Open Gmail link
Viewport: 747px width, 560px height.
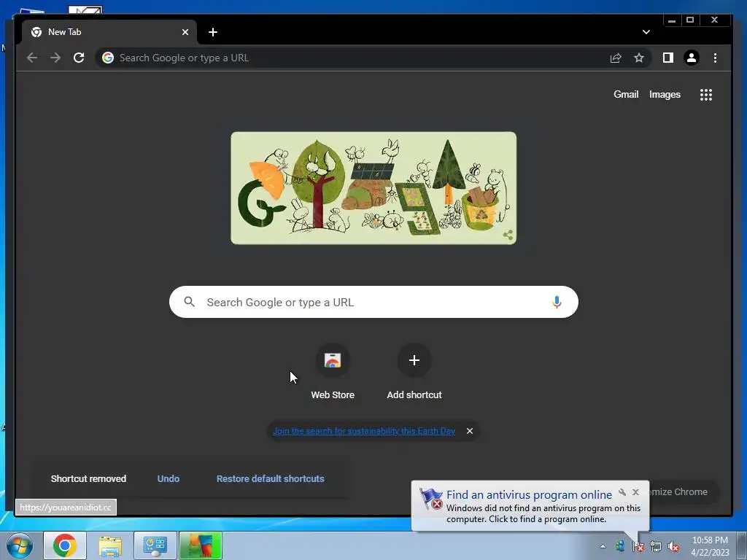625,94
